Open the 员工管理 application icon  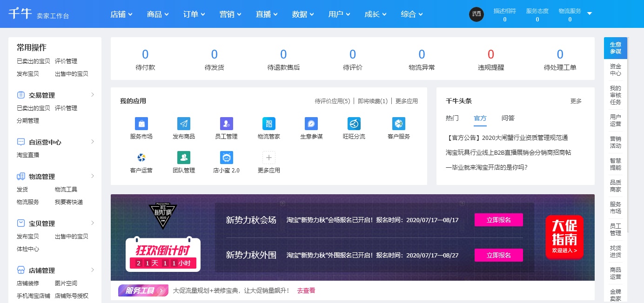(x=226, y=123)
